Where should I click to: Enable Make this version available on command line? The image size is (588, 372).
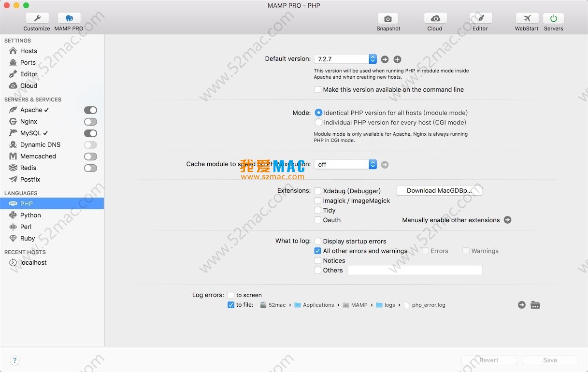(x=317, y=89)
